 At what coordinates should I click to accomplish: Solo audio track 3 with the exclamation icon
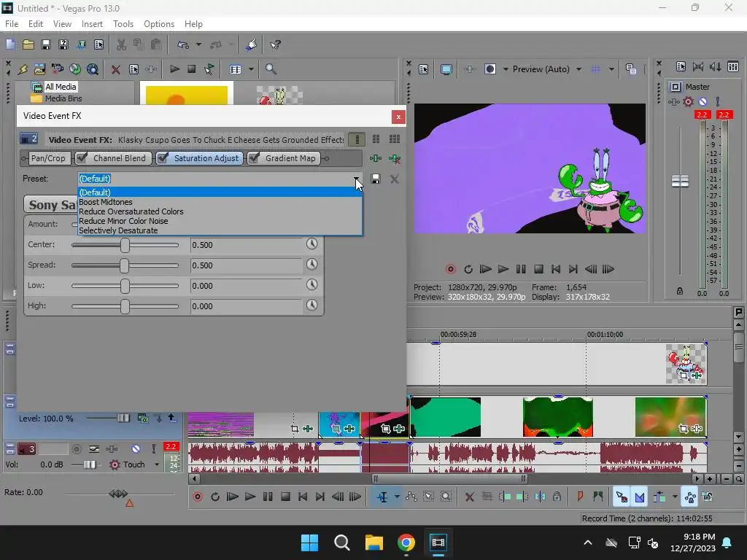coord(153,448)
